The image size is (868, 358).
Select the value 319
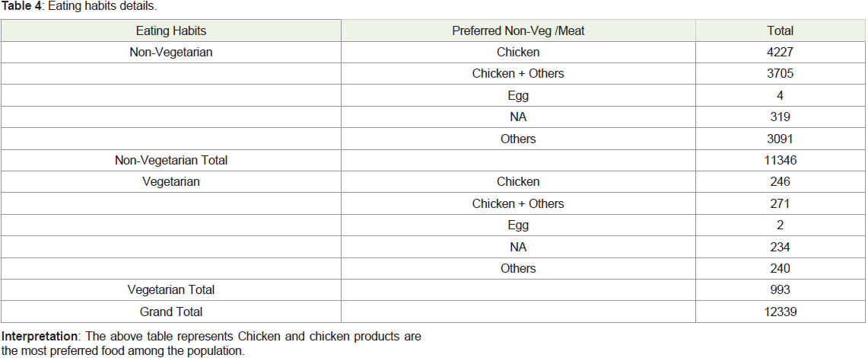tap(780, 117)
